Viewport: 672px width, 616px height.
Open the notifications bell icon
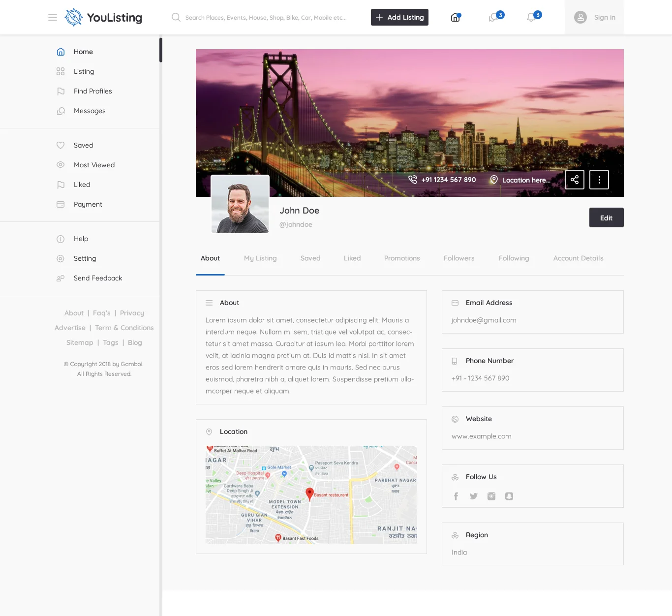(x=531, y=18)
